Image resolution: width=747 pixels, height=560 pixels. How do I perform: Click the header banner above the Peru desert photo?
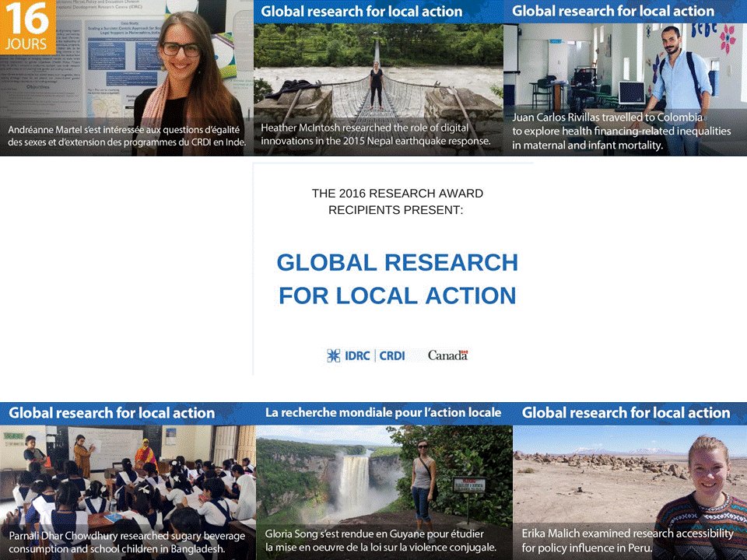630,413
